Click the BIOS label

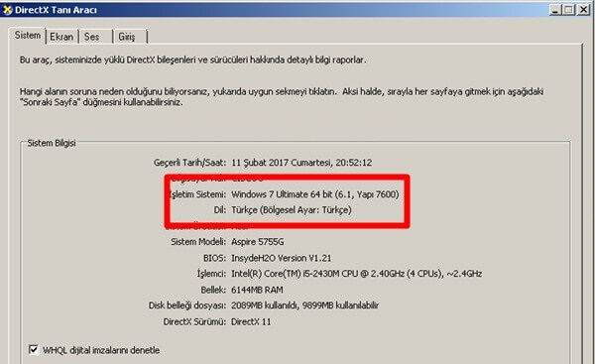[215, 258]
